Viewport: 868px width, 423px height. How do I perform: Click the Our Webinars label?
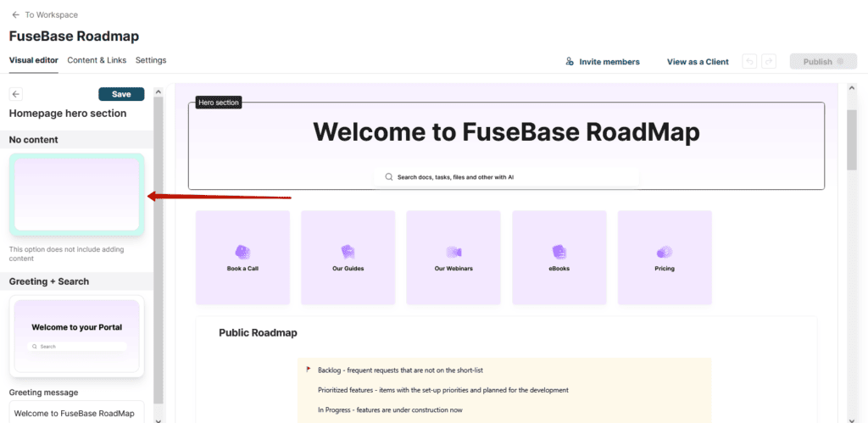(x=453, y=269)
